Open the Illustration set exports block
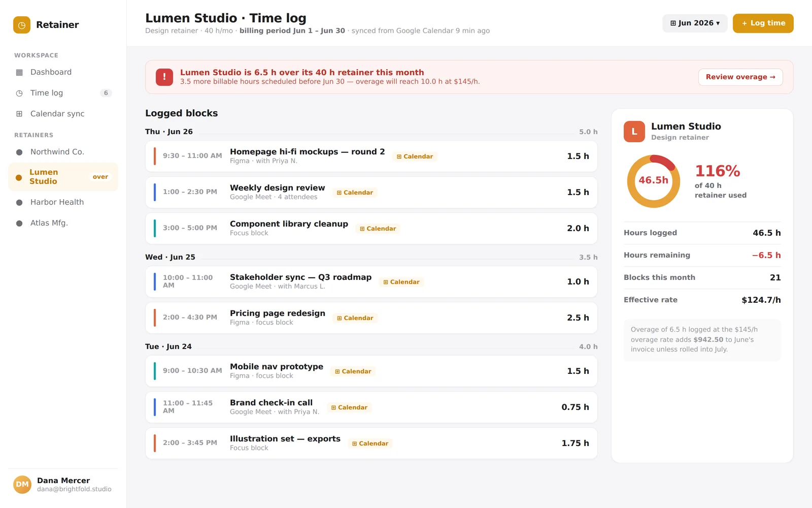 371,443
